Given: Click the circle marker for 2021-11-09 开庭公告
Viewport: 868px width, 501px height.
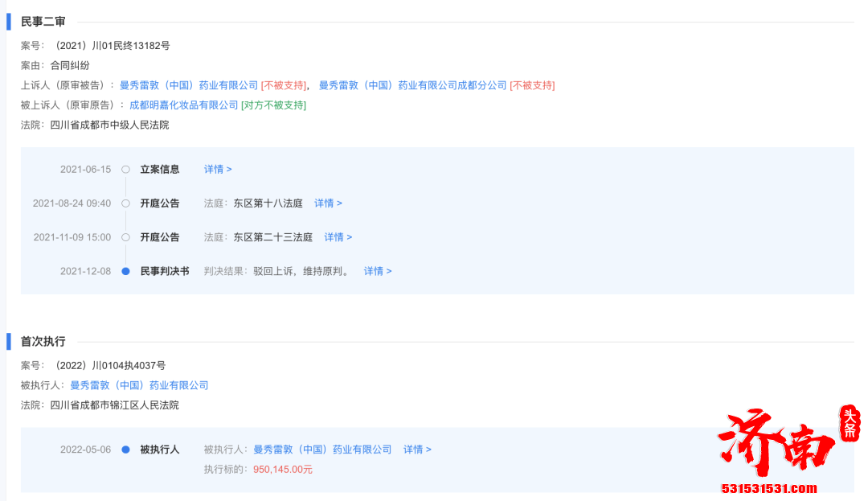Looking at the screenshot, I should (x=125, y=236).
